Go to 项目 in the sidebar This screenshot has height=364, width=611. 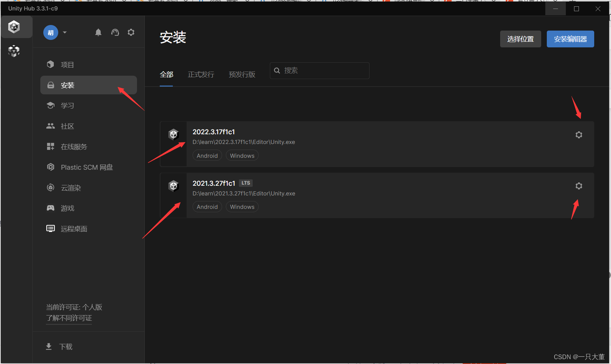[88, 65]
